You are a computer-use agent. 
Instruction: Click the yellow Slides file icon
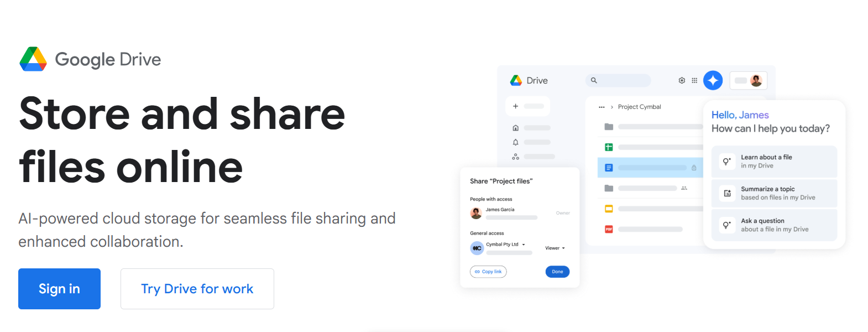tap(609, 209)
